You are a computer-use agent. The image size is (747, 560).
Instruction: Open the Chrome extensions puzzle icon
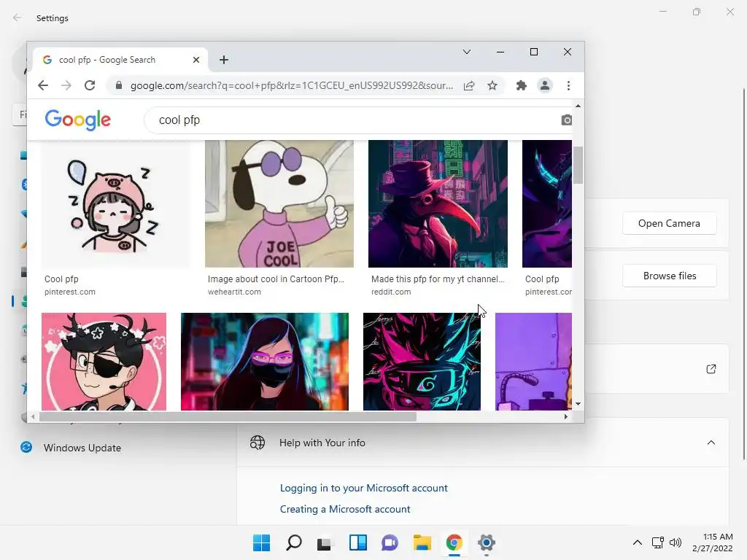point(522,86)
